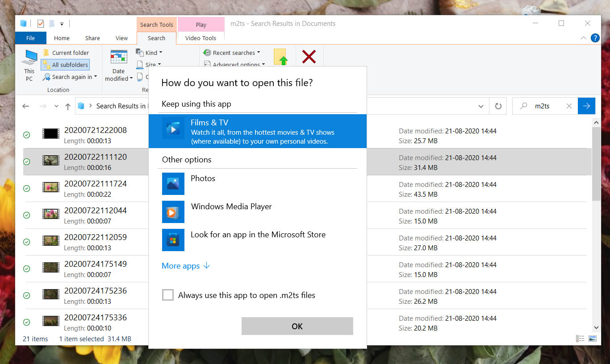Switch to Home ribbon tab

click(62, 38)
